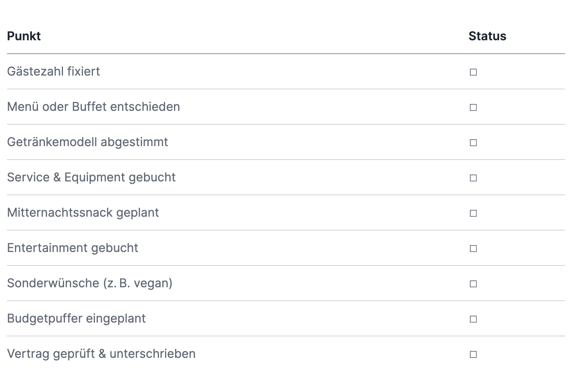Click the Budgetpuffer eingeplant label
This screenshot has width=579, height=392.
pyautogui.click(x=76, y=318)
